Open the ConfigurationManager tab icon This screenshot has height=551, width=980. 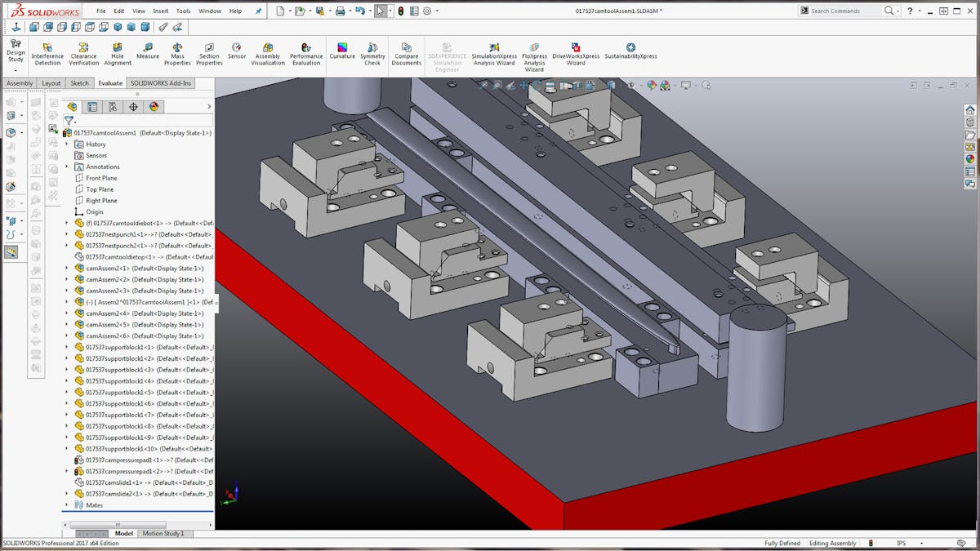pos(112,106)
